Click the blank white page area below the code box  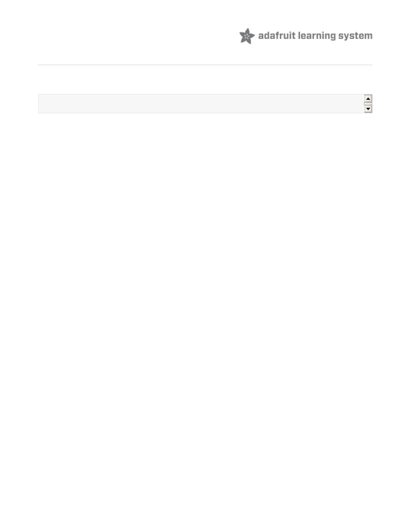pyautogui.click(x=205, y=305)
